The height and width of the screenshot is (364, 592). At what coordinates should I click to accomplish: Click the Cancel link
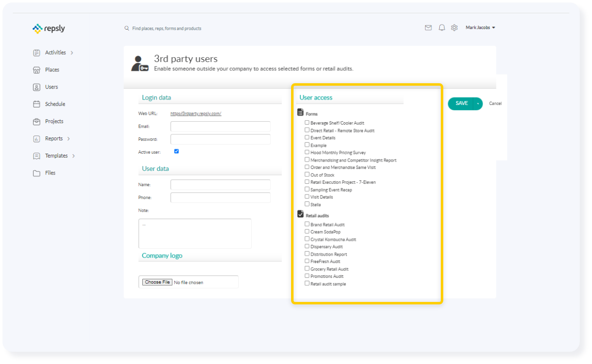(495, 104)
